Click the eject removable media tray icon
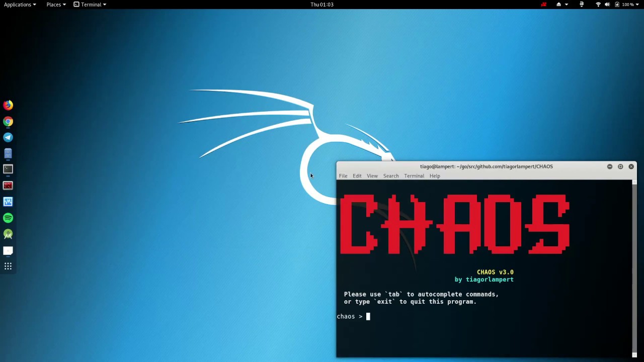The image size is (644, 362). pos(558,5)
